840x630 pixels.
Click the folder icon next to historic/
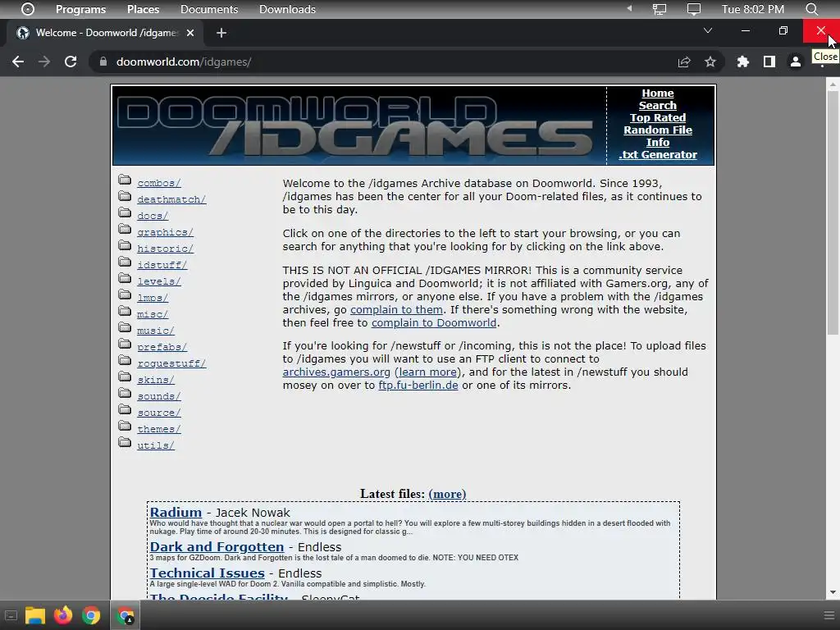pos(125,245)
